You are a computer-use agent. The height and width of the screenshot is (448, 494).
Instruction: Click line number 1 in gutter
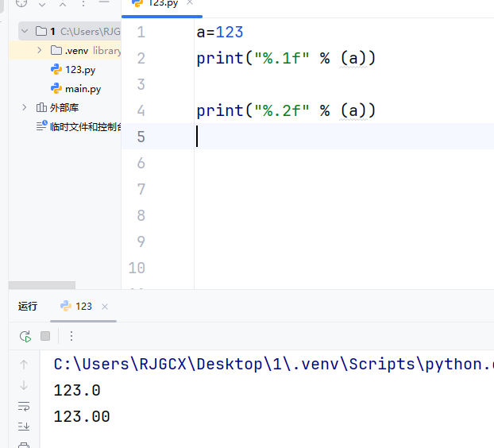141,32
